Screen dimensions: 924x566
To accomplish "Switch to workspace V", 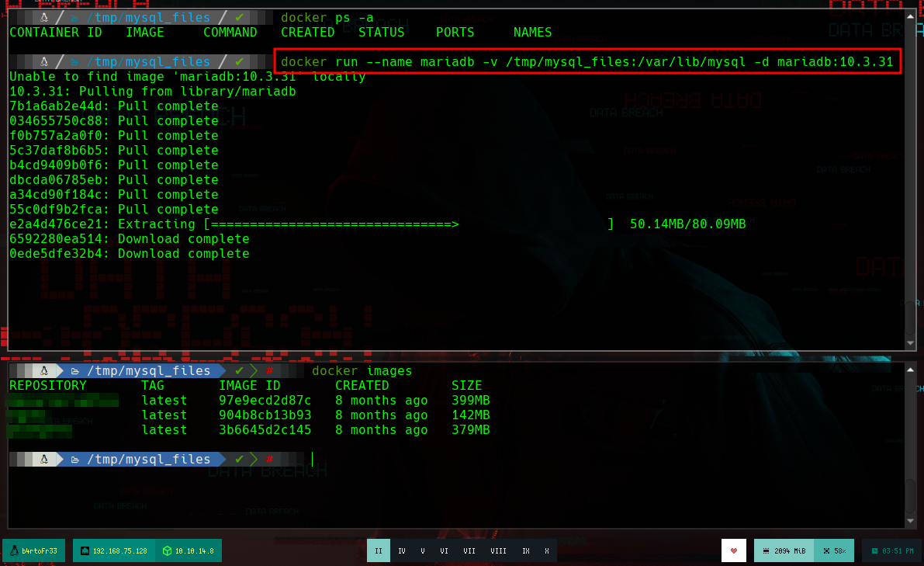I will (x=423, y=550).
